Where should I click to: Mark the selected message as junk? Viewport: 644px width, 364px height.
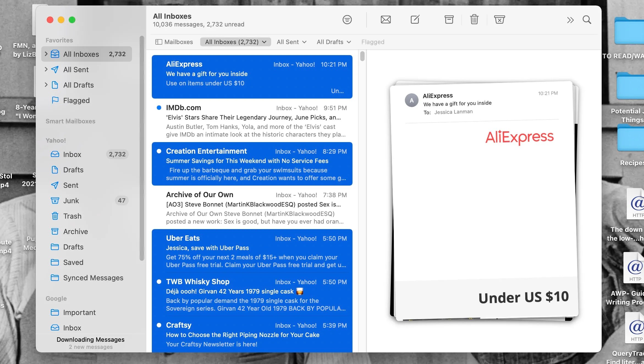[x=499, y=20]
